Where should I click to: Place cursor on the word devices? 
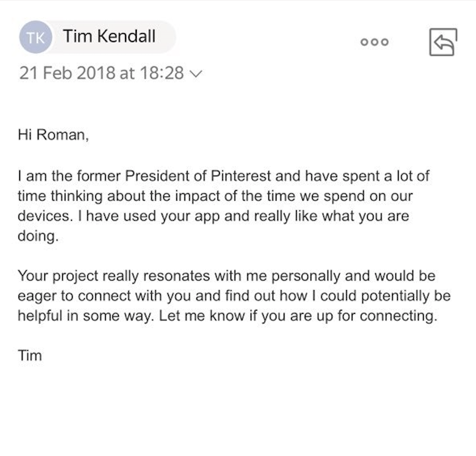[46, 215]
